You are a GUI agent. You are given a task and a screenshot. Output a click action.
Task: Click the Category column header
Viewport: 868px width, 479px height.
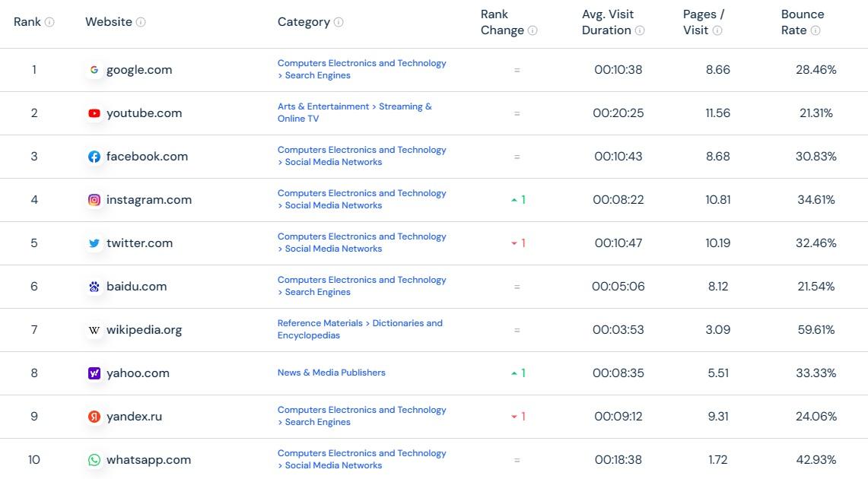(x=306, y=21)
